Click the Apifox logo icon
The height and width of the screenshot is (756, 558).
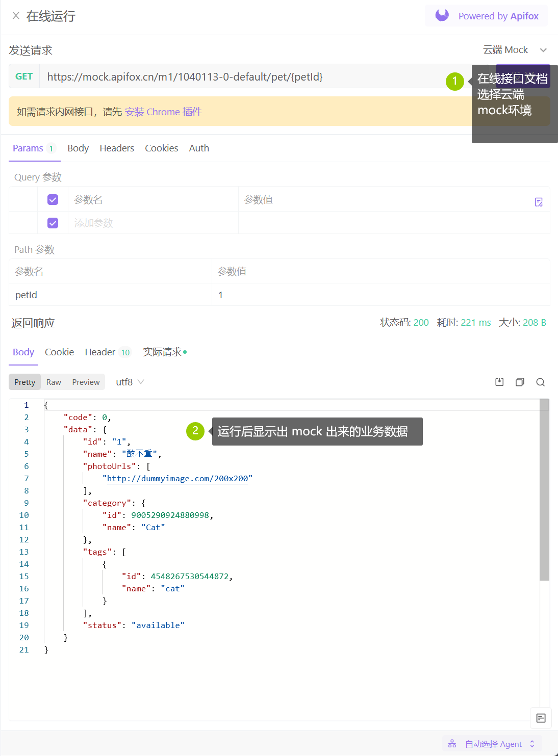click(442, 16)
